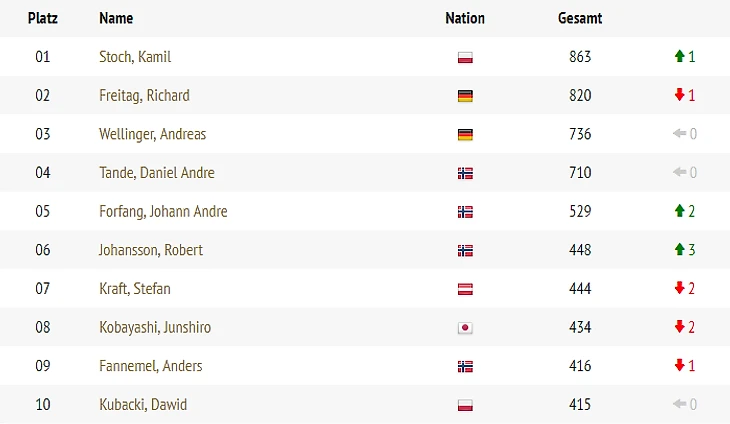Select the total score 444 for Kraft
This screenshot has width=730, height=424.
pos(580,289)
